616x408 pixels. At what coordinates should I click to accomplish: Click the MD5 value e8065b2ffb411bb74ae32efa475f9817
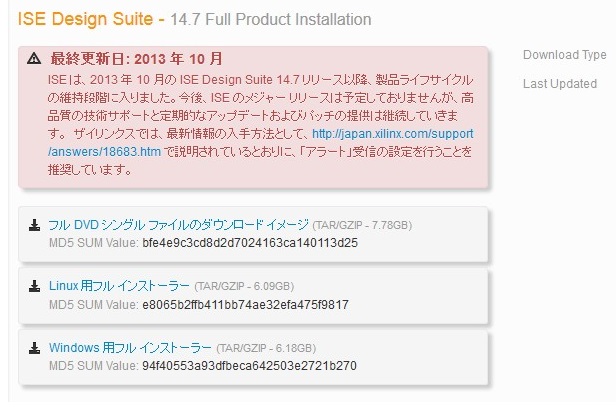pos(245,305)
